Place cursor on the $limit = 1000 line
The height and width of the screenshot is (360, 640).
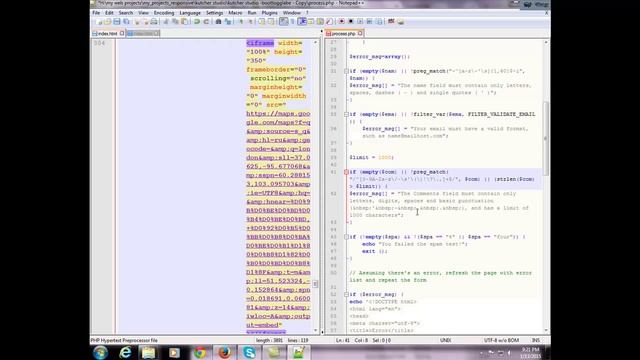pyautogui.click(x=371, y=158)
